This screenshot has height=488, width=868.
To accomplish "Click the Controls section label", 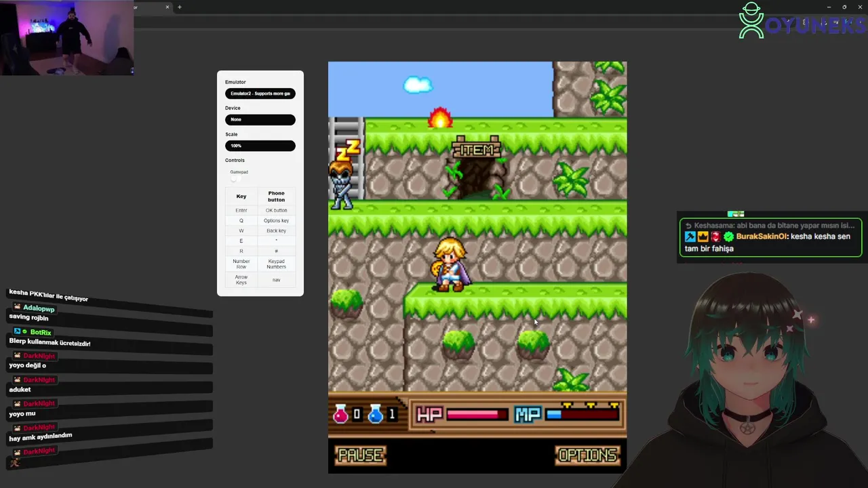I will [235, 160].
